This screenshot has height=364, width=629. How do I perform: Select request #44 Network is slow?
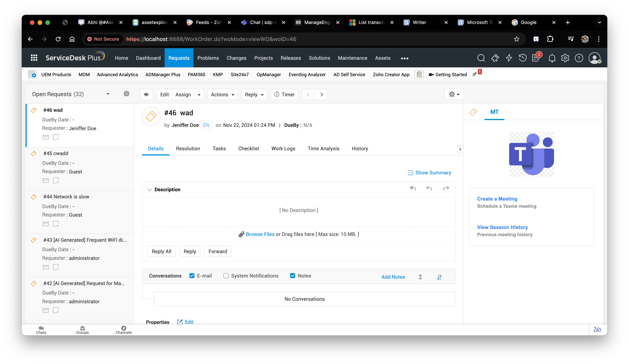click(x=66, y=197)
